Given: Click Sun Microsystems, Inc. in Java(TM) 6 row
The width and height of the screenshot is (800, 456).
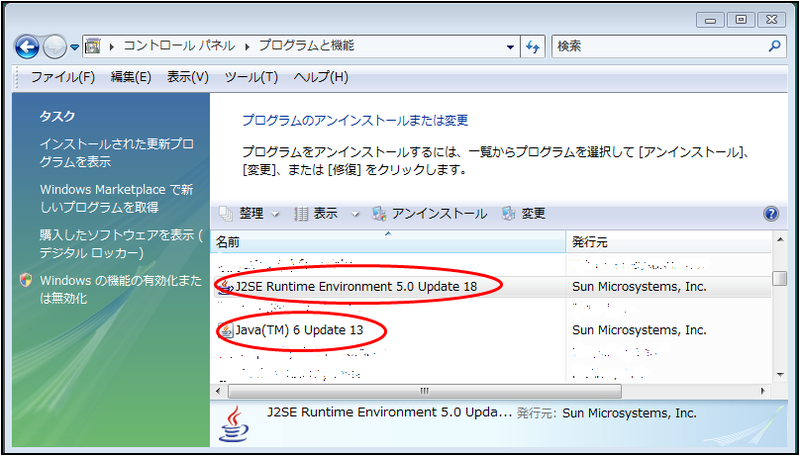Looking at the screenshot, I should (x=639, y=330).
